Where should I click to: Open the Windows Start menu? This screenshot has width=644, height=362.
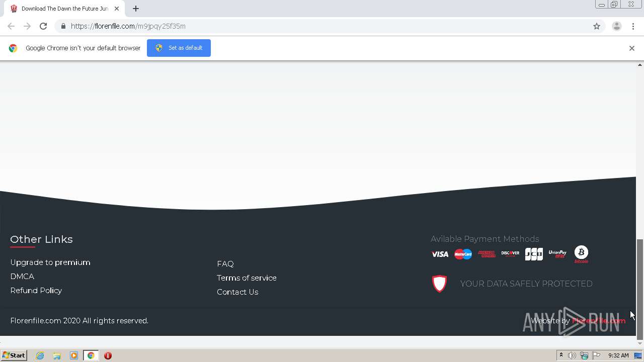pos(14,355)
